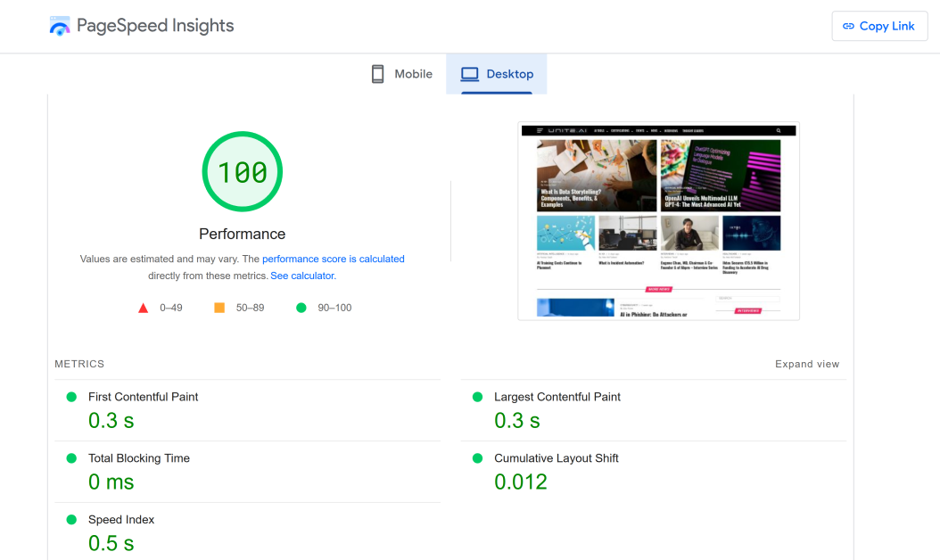Click the green dot beside Total Blocking Time
The height and width of the screenshot is (560, 940).
coord(71,458)
